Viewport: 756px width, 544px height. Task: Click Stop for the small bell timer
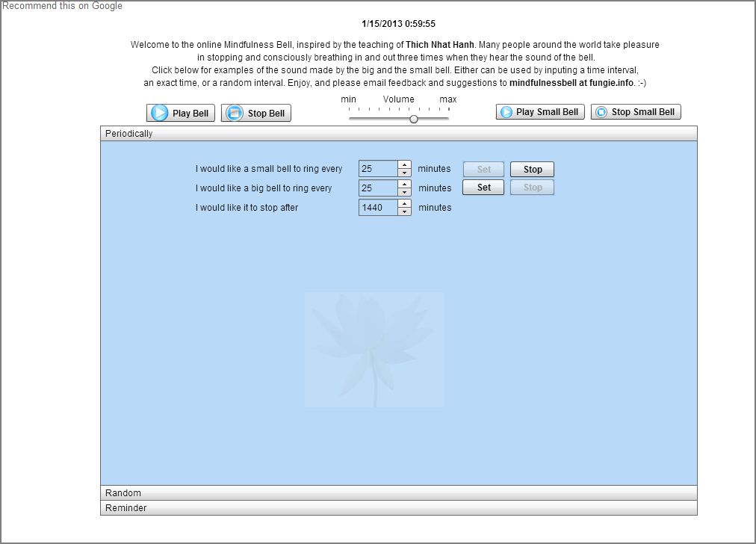(532, 170)
